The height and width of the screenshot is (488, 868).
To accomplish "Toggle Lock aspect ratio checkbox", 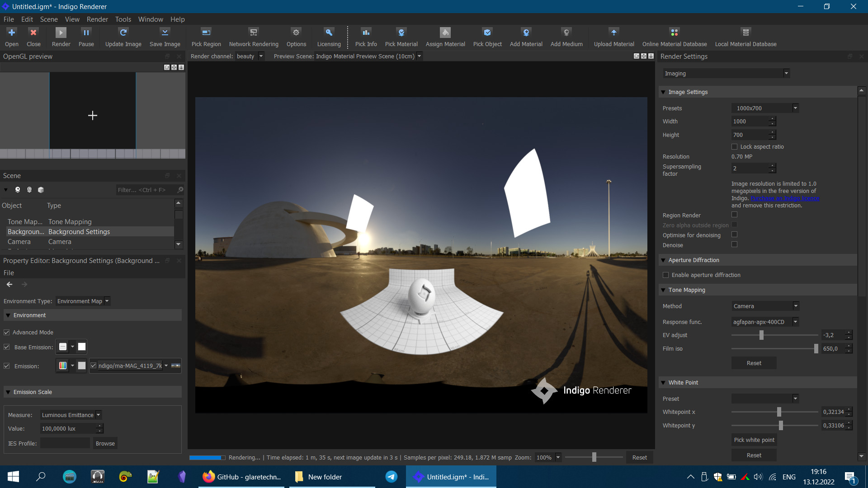I will click(735, 147).
